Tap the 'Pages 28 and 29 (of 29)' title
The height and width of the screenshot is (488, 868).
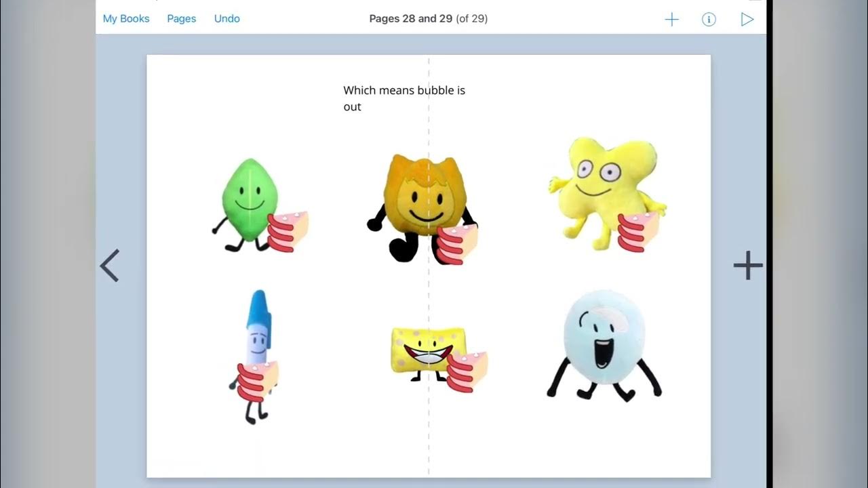tap(429, 19)
